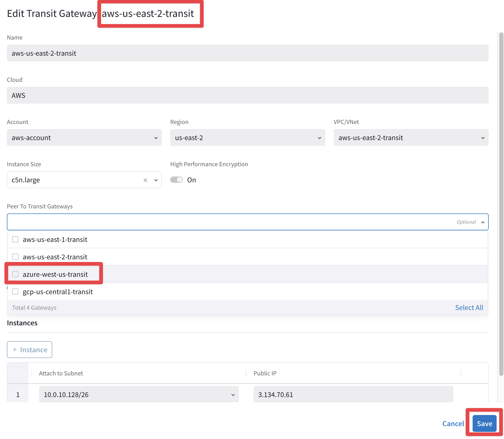Save the transit gateway changes

[484, 423]
